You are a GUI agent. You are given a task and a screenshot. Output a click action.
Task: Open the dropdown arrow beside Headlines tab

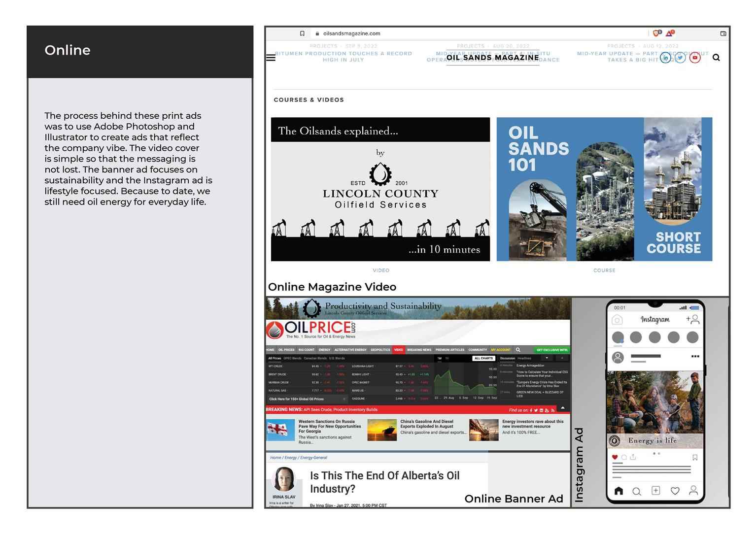(x=547, y=358)
